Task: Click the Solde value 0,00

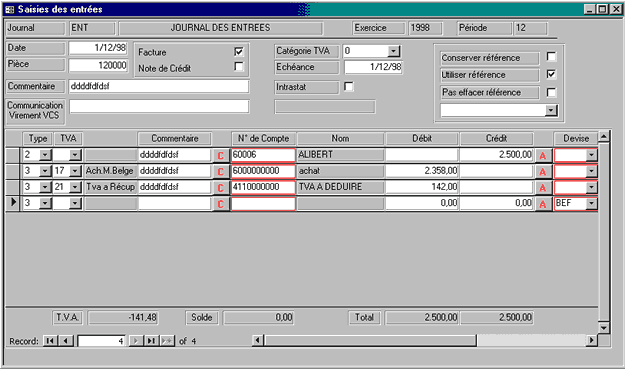Action: pos(258,318)
